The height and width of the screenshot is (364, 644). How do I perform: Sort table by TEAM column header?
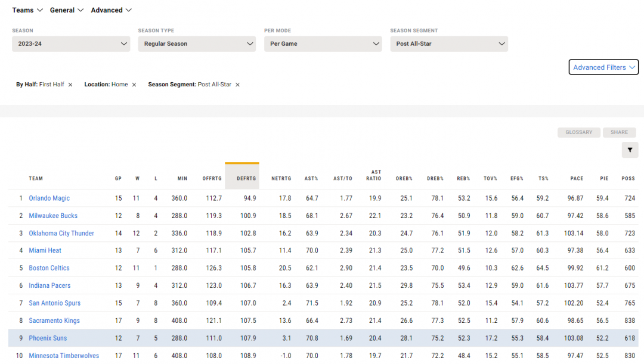coord(36,179)
